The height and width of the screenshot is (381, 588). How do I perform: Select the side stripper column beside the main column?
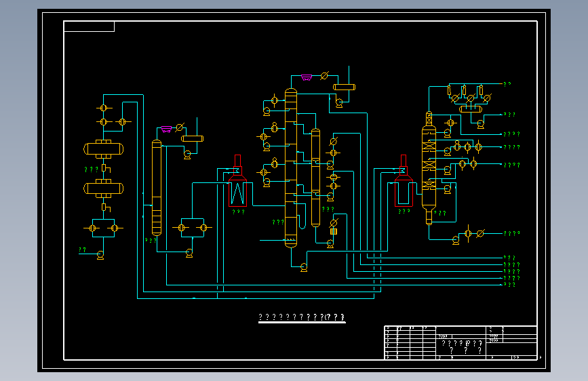point(316,178)
